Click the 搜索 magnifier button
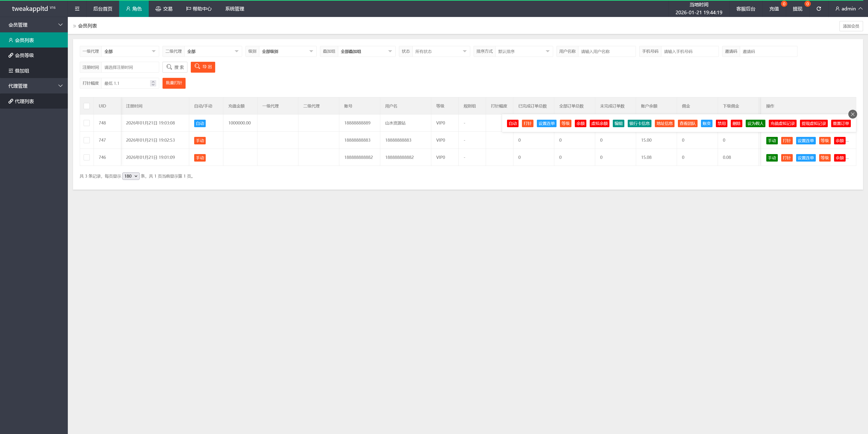 (x=175, y=67)
